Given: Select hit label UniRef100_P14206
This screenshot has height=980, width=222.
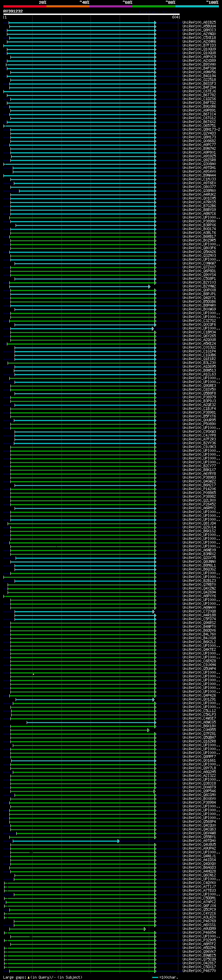Looking at the screenshot, I should pos(199,489).
